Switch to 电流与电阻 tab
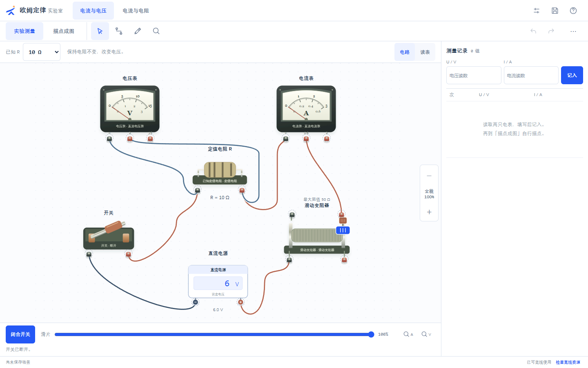 136,11
